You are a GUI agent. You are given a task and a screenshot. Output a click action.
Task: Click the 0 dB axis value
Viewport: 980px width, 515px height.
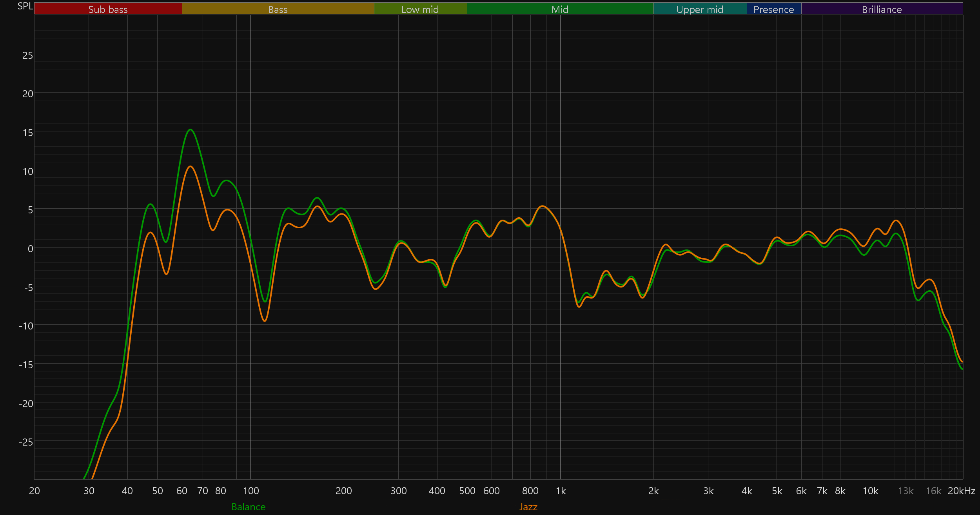pyautogui.click(x=30, y=249)
